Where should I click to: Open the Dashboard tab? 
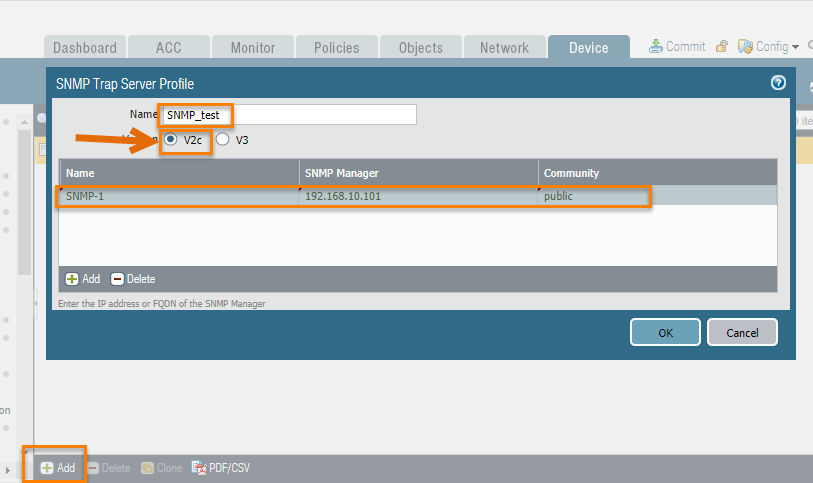point(85,47)
